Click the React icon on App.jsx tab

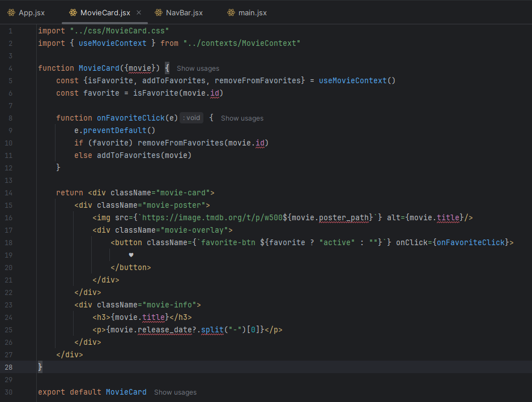pos(11,12)
